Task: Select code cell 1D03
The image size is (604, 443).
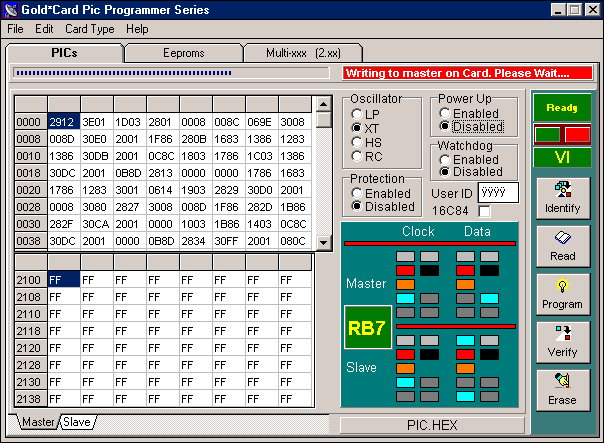Action: pyautogui.click(x=130, y=122)
